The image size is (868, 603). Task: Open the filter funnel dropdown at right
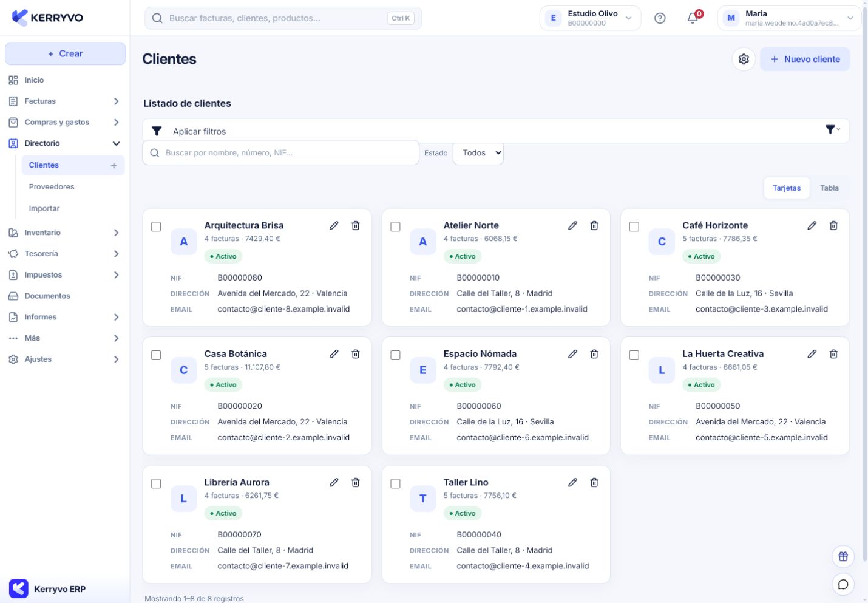[833, 129]
